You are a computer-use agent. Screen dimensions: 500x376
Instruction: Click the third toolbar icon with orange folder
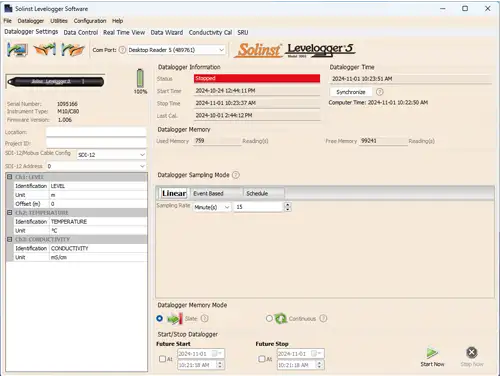click(x=73, y=50)
